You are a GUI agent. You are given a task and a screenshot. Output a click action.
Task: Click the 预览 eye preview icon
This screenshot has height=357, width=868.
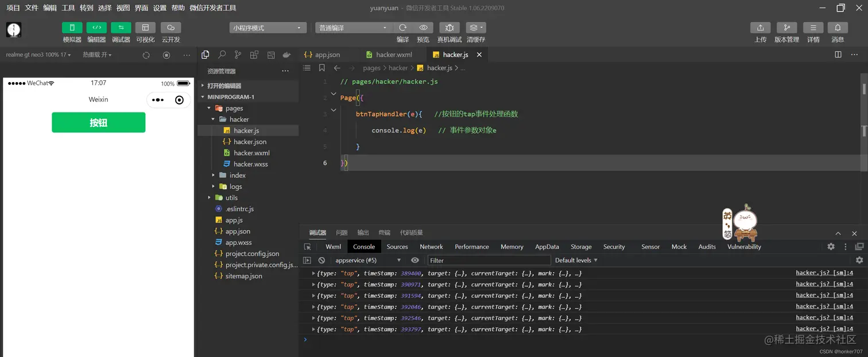423,28
